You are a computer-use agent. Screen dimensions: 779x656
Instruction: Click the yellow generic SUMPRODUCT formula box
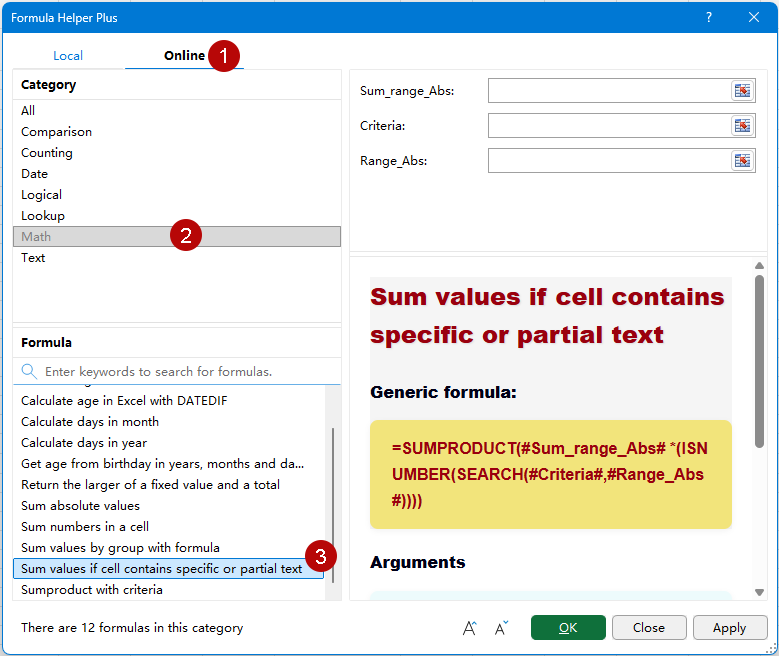coord(550,474)
